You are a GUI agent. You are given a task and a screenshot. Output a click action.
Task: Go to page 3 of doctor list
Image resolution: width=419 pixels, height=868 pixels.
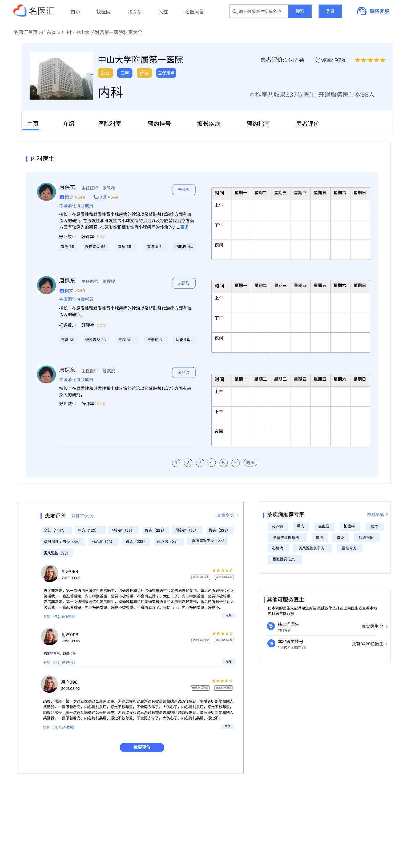(x=200, y=463)
